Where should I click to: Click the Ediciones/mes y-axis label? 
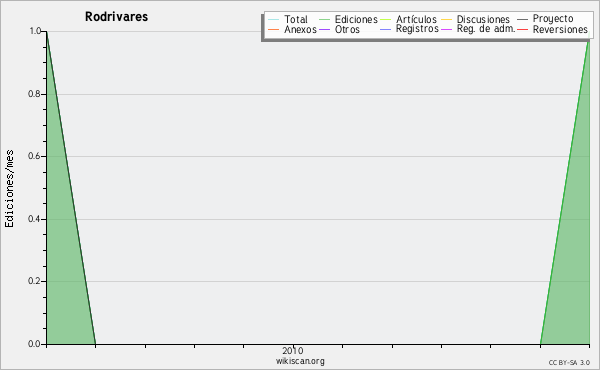coord(9,189)
